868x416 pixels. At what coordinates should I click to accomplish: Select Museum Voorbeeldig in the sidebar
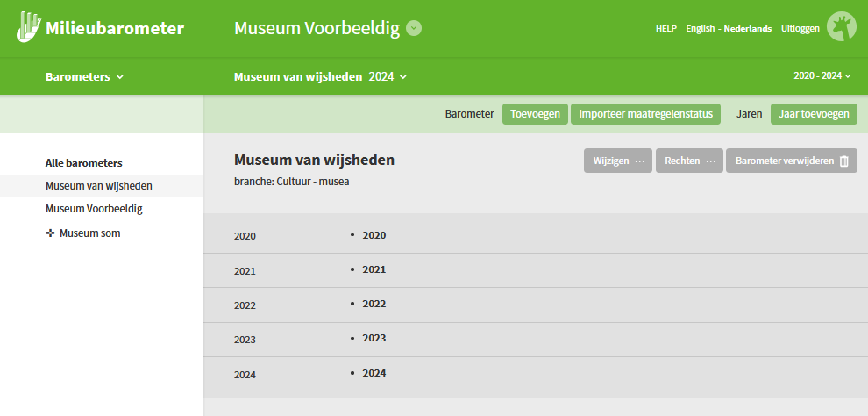(94, 209)
